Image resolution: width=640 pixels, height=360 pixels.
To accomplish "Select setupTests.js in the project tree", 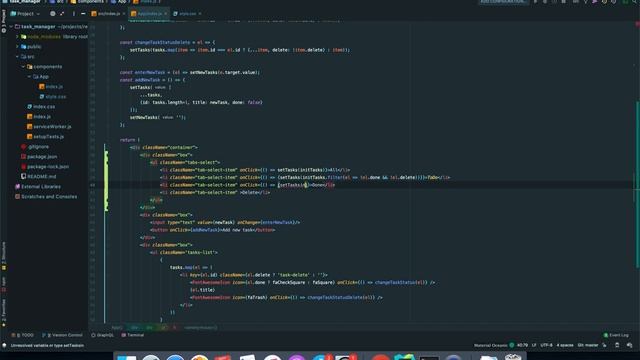I will coord(45,136).
